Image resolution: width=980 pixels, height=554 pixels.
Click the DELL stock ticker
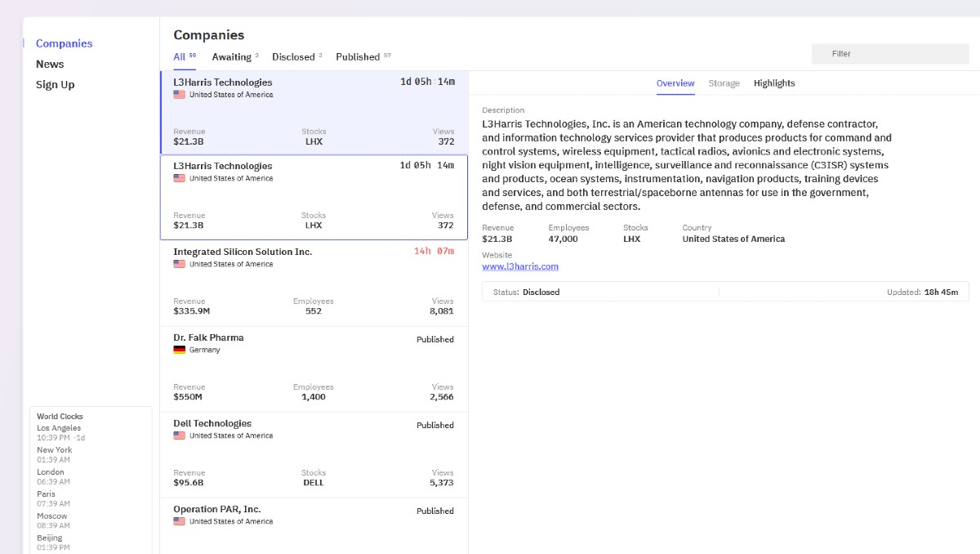tap(314, 483)
